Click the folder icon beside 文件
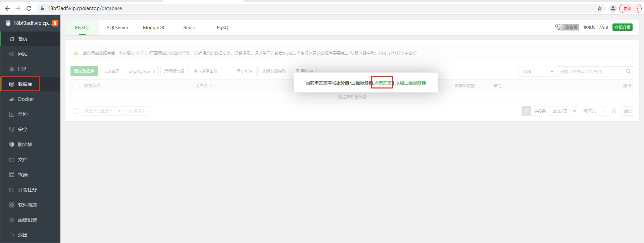The image size is (644, 243). pyautogui.click(x=12, y=160)
